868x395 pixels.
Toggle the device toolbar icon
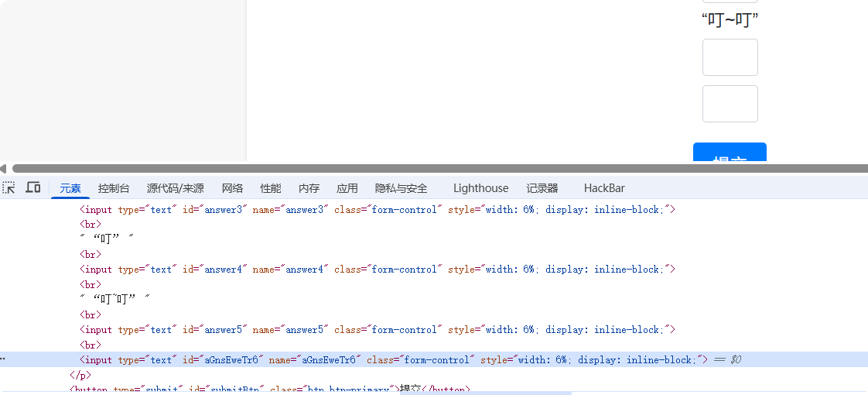click(x=33, y=187)
